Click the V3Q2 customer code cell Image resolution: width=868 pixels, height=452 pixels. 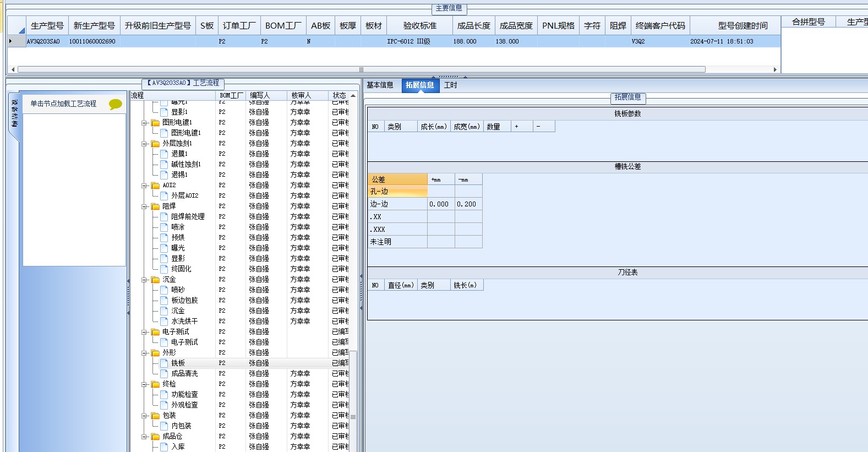coord(660,41)
